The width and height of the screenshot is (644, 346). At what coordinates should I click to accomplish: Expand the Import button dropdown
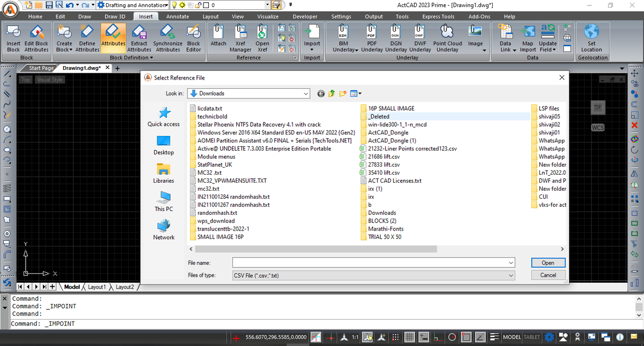point(312,49)
